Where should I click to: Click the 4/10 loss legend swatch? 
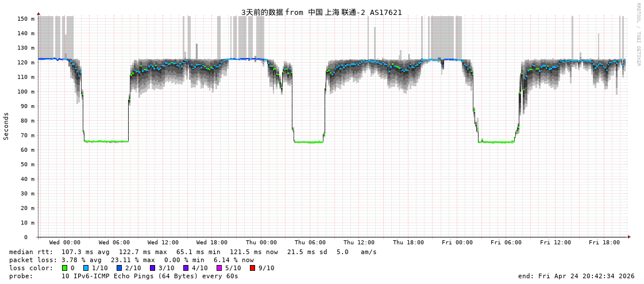tap(186, 268)
